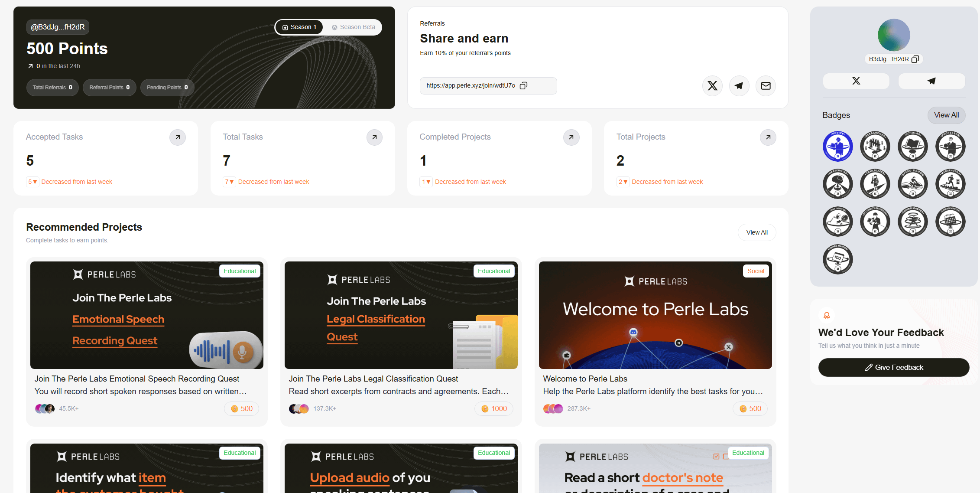Expand Accepted Tasks card arrow

tap(178, 137)
